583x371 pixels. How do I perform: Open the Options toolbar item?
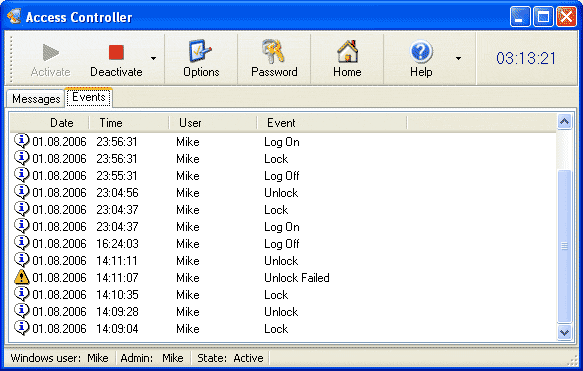click(x=201, y=58)
